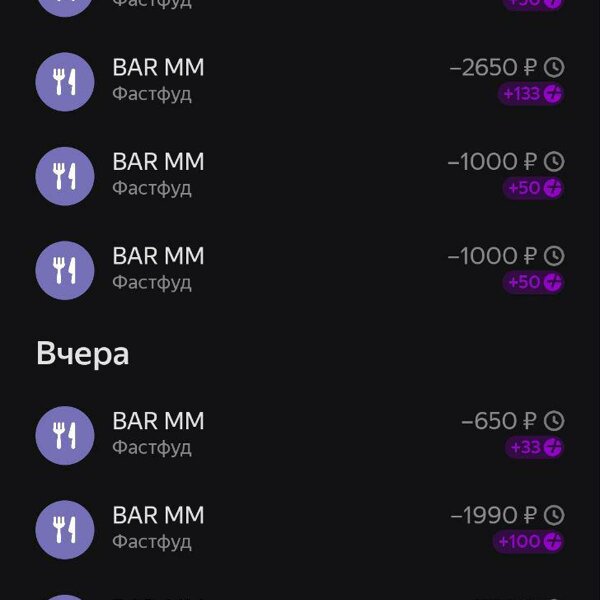Open the +133 cashback badge
The height and width of the screenshot is (600, 600).
[x=531, y=94]
